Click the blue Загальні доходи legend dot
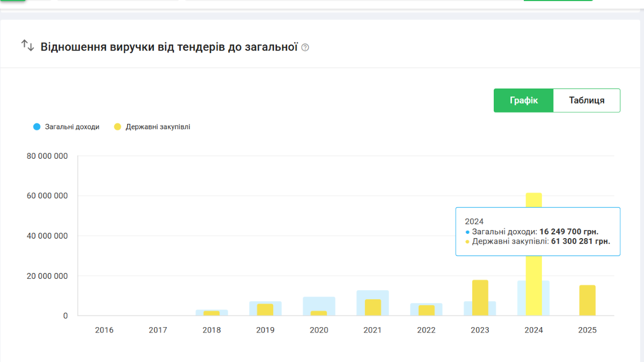 36,127
